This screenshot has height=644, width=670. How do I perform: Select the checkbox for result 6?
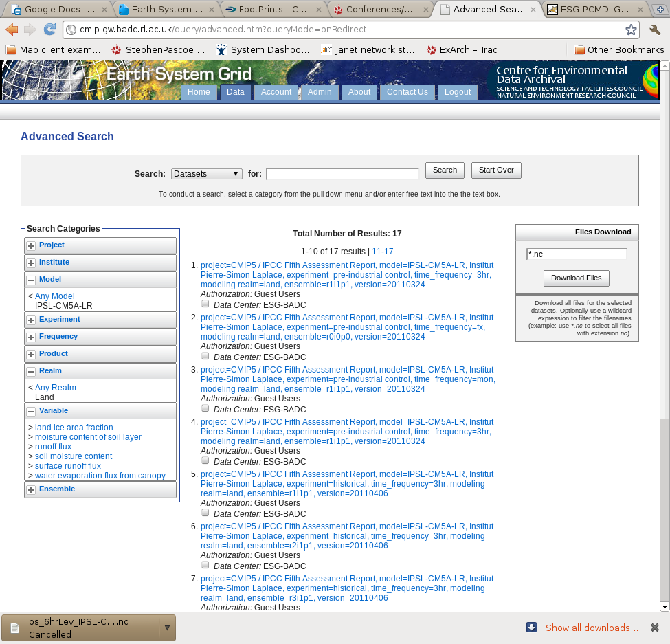tap(205, 565)
